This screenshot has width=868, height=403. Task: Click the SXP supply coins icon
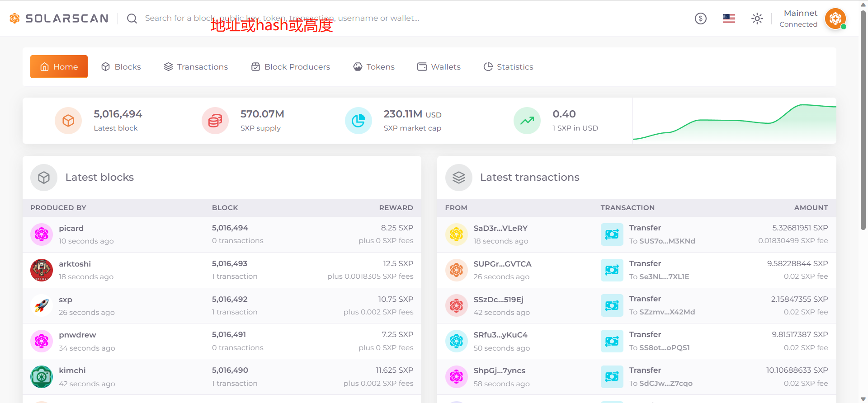(215, 121)
